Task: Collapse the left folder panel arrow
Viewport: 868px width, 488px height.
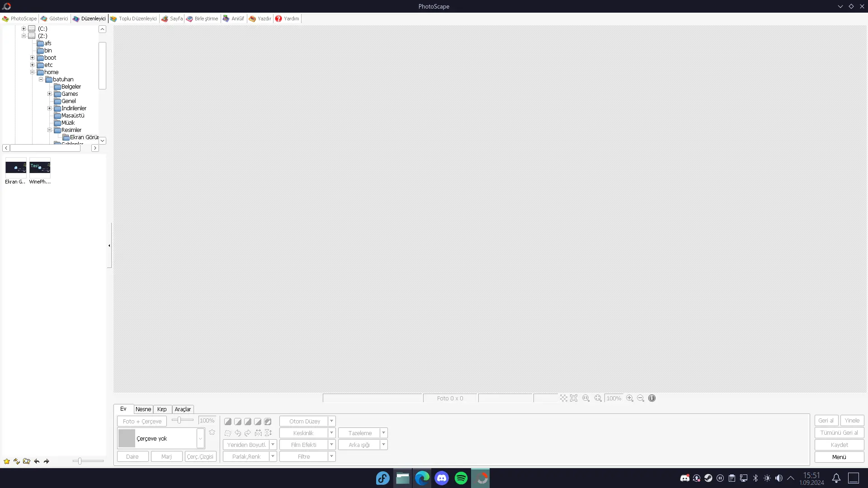Action: point(109,245)
